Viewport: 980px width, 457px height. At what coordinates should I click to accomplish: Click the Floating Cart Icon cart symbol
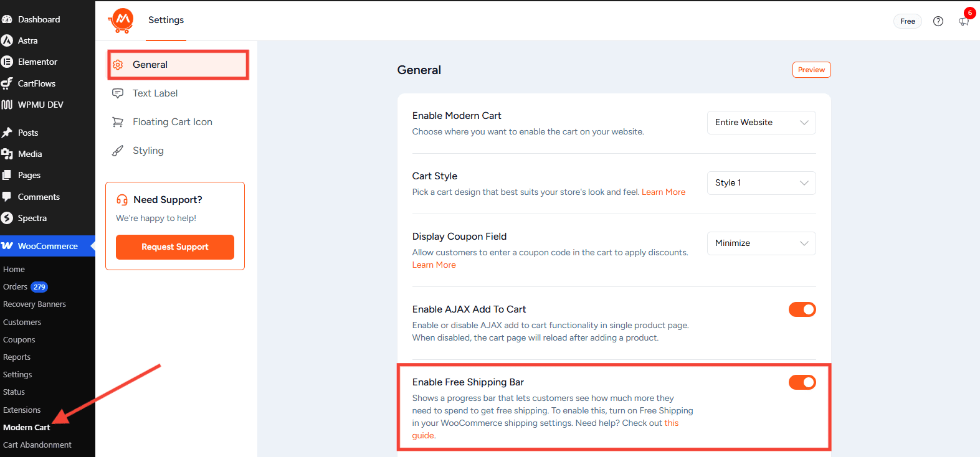[118, 122]
